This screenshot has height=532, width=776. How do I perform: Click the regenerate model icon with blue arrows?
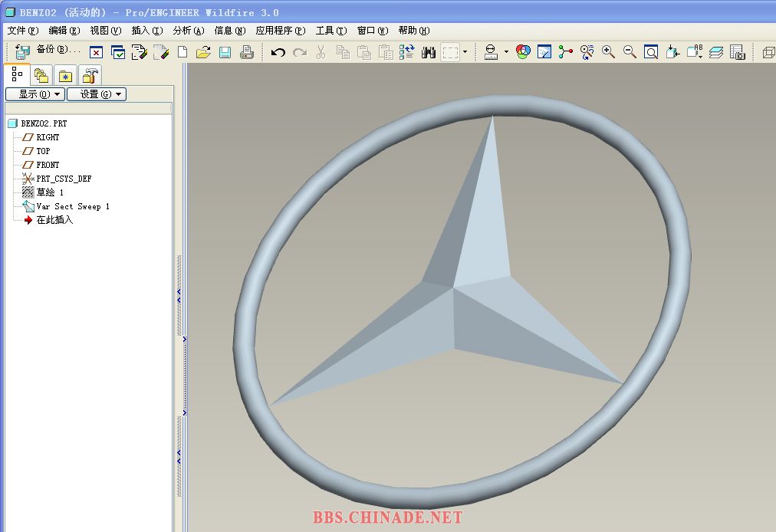click(x=407, y=51)
